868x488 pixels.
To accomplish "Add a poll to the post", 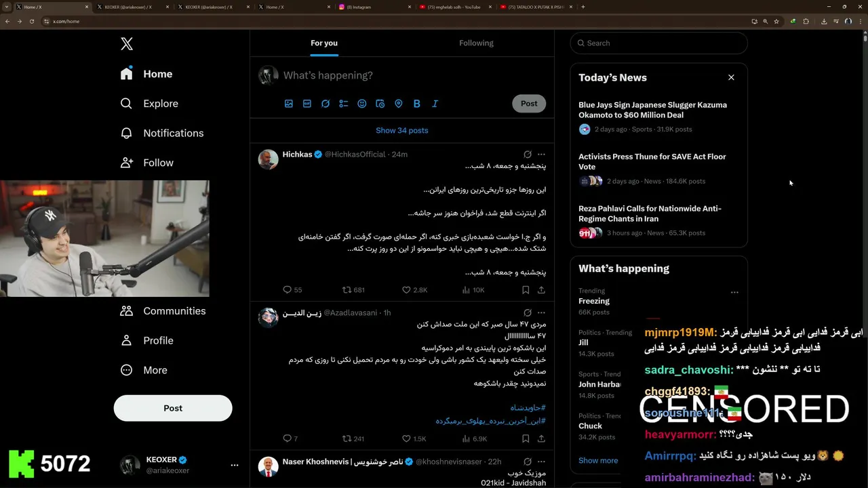I will coord(344,104).
